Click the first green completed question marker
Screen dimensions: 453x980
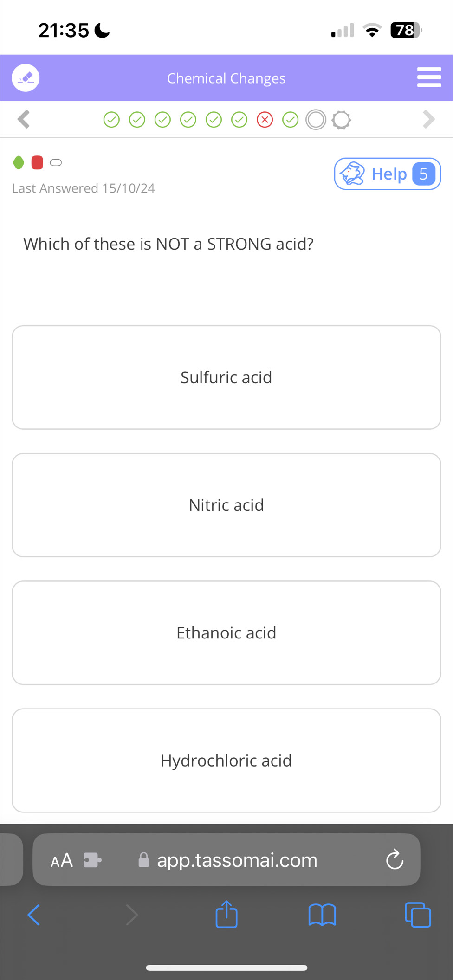tap(111, 120)
